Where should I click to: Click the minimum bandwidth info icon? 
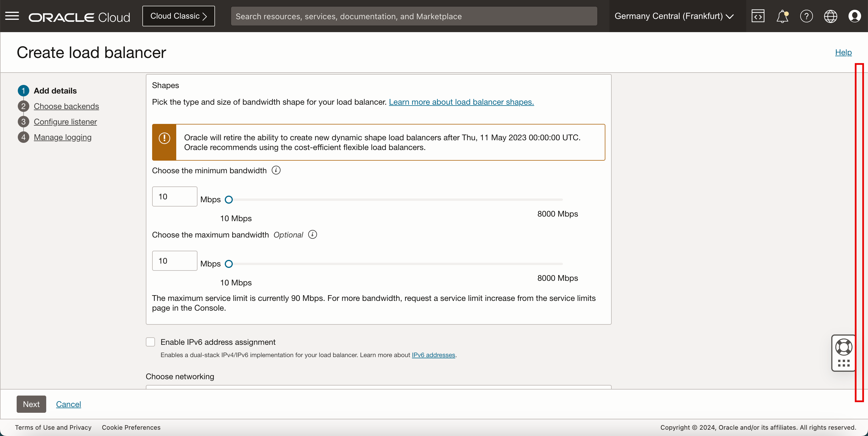[276, 170]
